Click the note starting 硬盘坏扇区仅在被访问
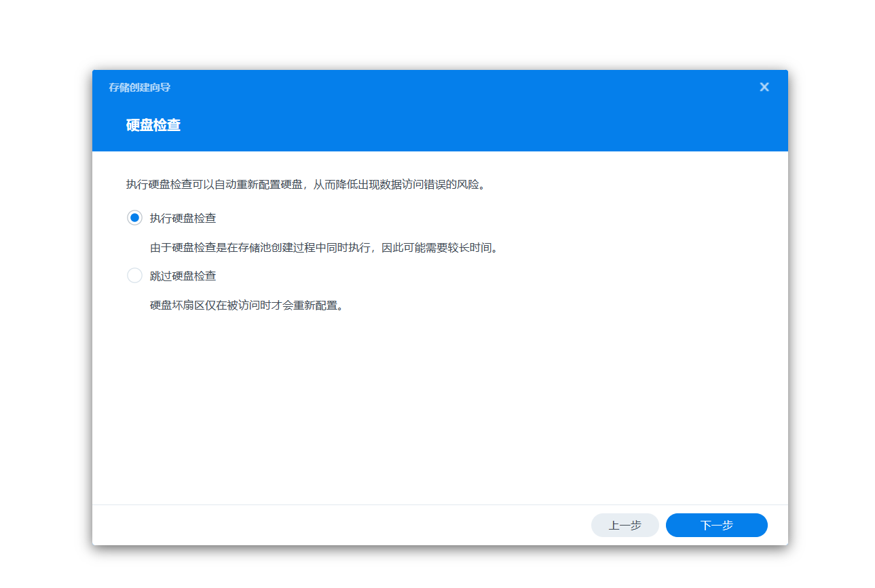Screen dimensions: 875x588 tap(248, 305)
